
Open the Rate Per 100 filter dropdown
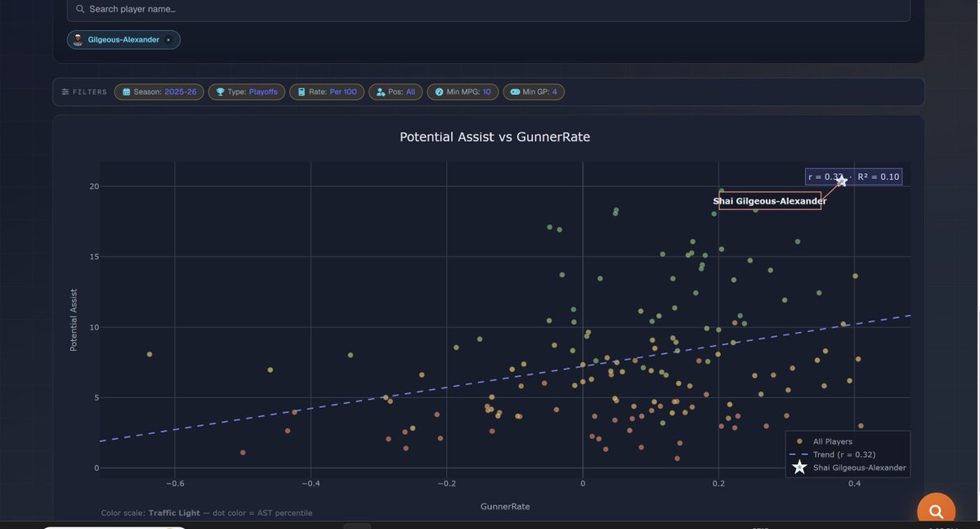point(326,92)
